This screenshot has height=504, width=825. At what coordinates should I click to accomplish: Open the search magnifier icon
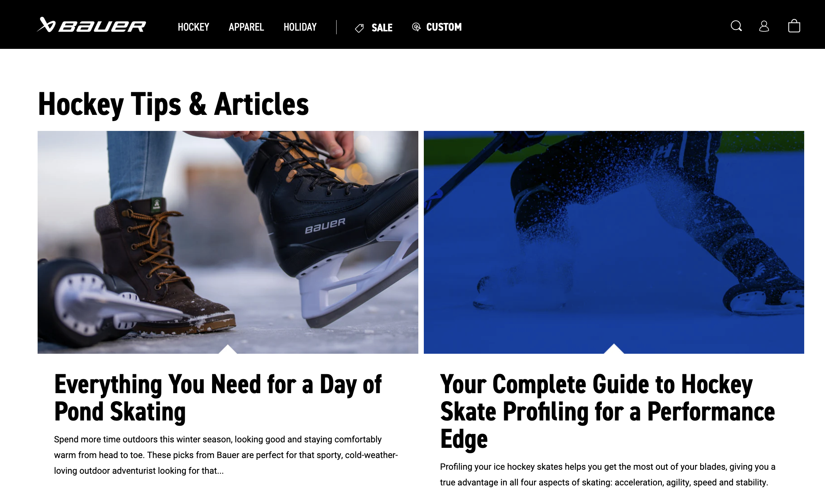736,26
